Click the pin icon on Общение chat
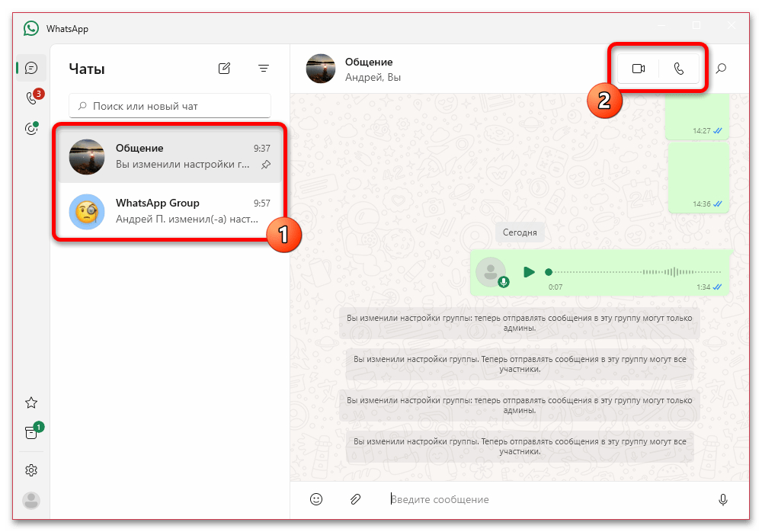This screenshot has width=762, height=532. (x=266, y=165)
